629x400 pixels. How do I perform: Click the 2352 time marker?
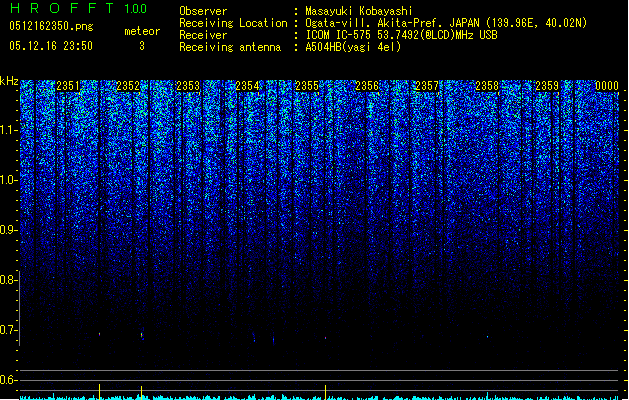click(128, 86)
